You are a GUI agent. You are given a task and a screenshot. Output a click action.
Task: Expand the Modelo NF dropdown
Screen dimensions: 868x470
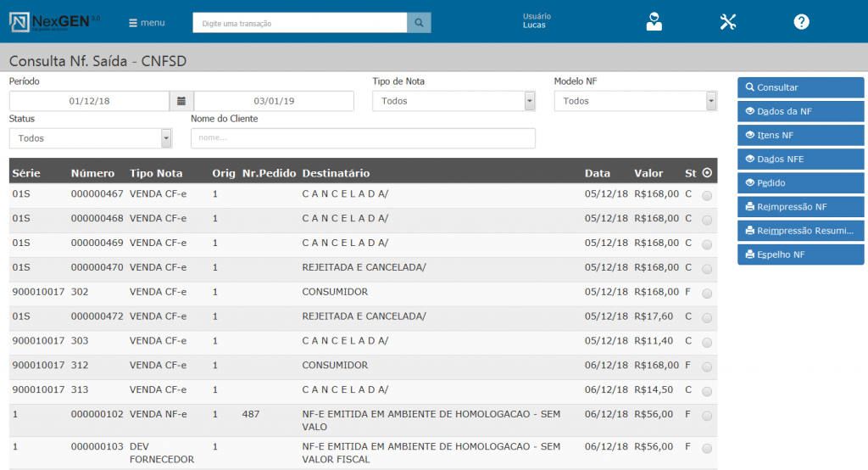pos(711,101)
